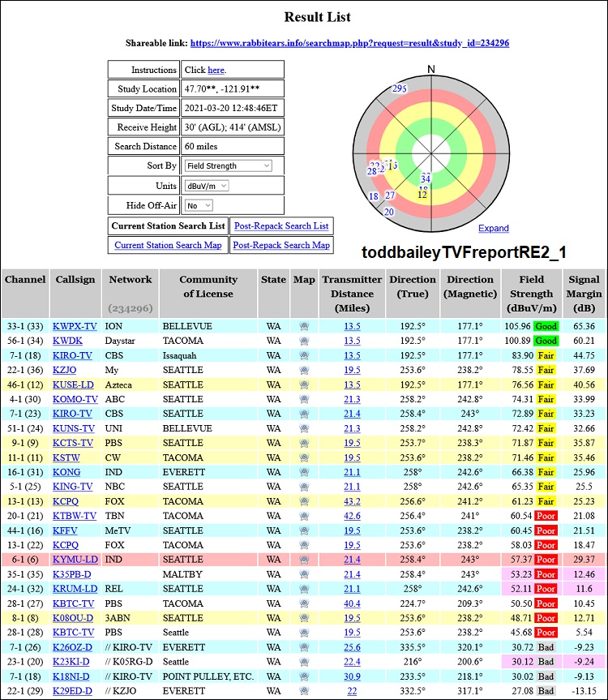This screenshot has width=608, height=700.
Task: Open map icon for KSTW row
Action: (304, 457)
